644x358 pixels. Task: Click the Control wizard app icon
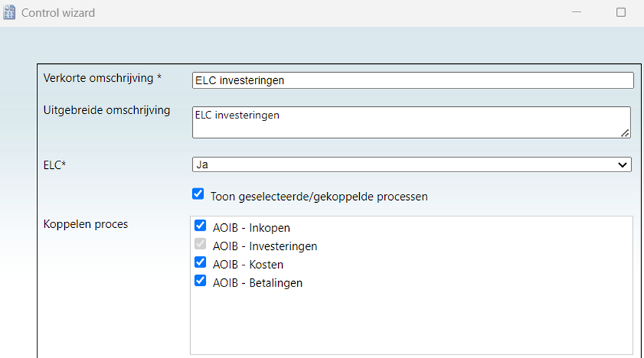[9, 12]
